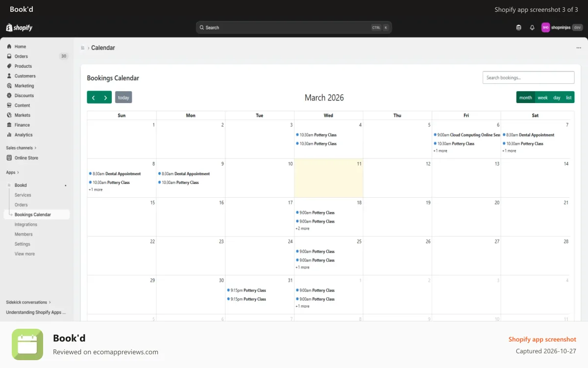
Task: Click the CTRL K shortcut hint
Action: pyautogui.click(x=380, y=27)
